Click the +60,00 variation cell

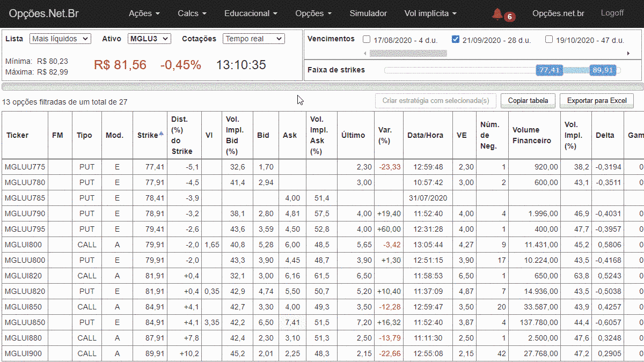tap(389, 229)
